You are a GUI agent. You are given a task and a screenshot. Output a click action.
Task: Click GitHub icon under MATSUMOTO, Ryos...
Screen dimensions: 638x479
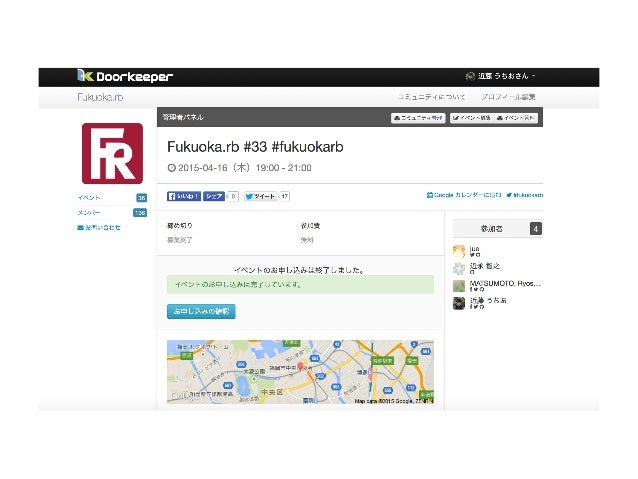click(482, 289)
